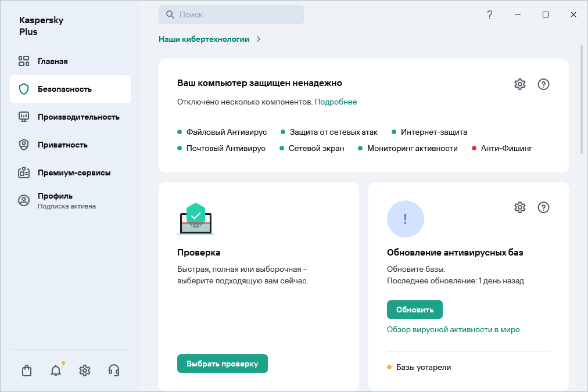
Task: Open help for computer protection card
Action: tap(543, 84)
